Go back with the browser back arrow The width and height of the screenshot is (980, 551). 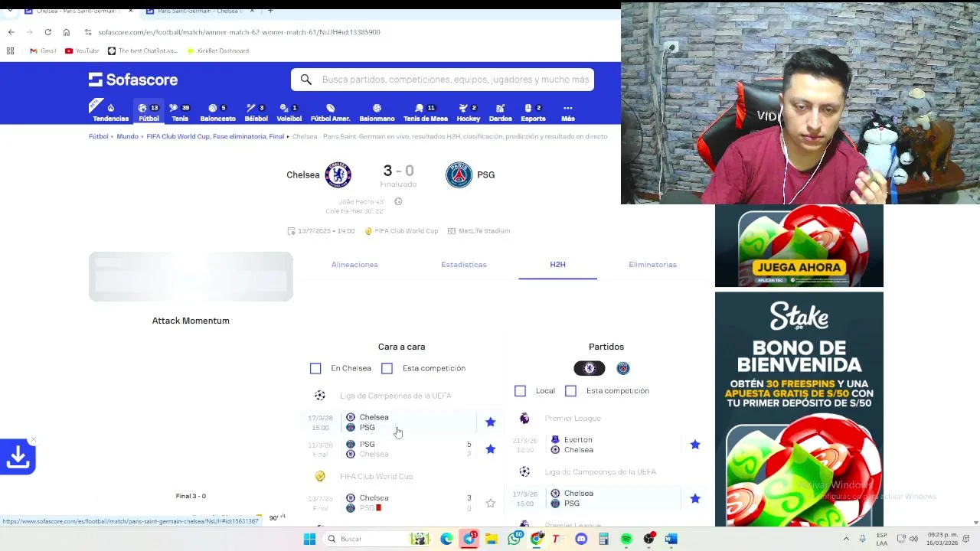click(11, 32)
